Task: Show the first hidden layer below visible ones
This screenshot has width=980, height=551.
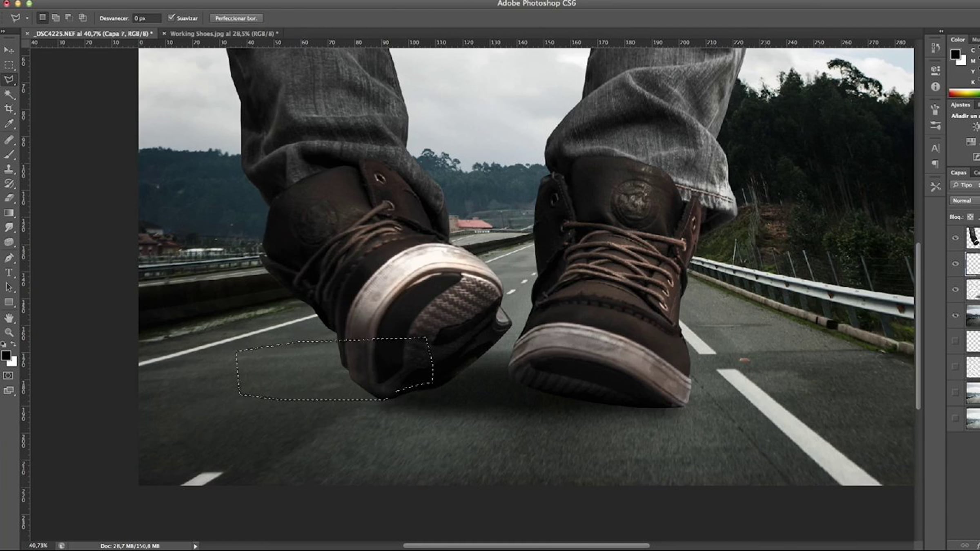Action: pos(955,341)
